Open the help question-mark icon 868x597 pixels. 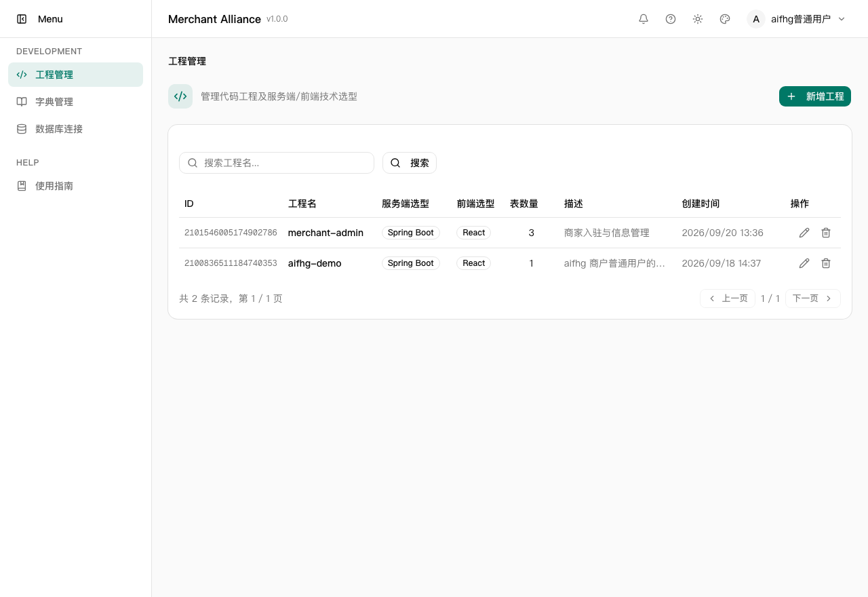(671, 19)
